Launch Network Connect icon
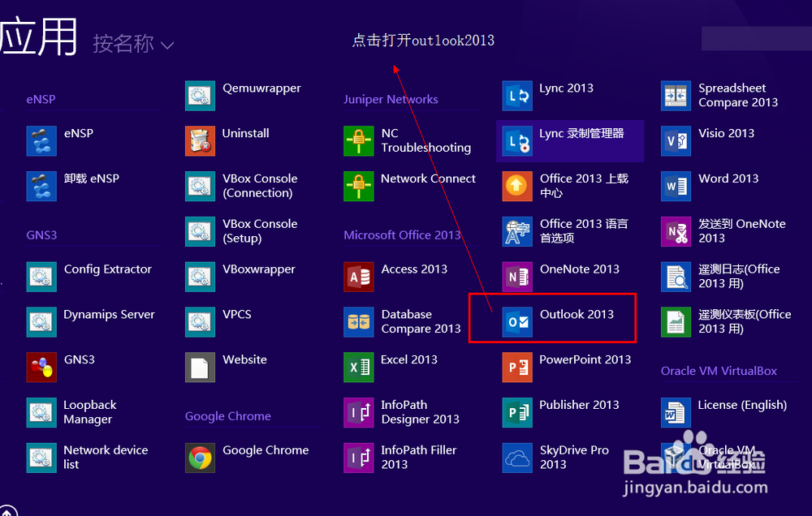812x516 pixels. (358, 187)
